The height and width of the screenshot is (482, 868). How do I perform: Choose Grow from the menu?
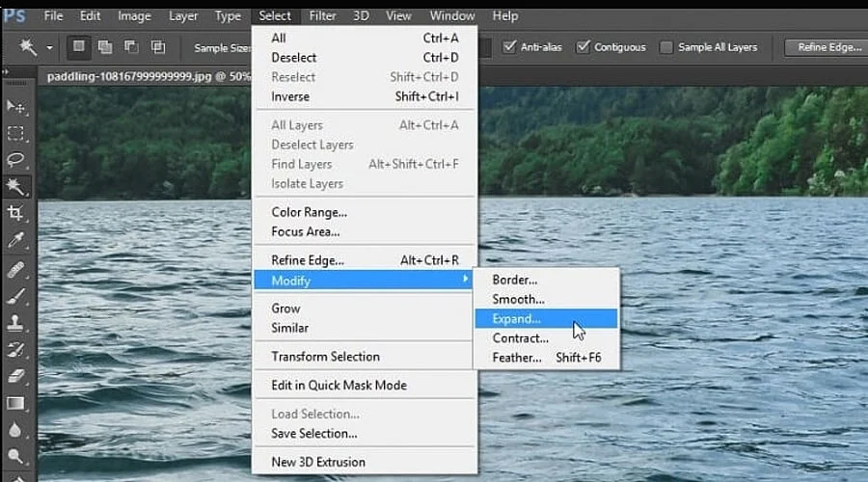point(365,308)
